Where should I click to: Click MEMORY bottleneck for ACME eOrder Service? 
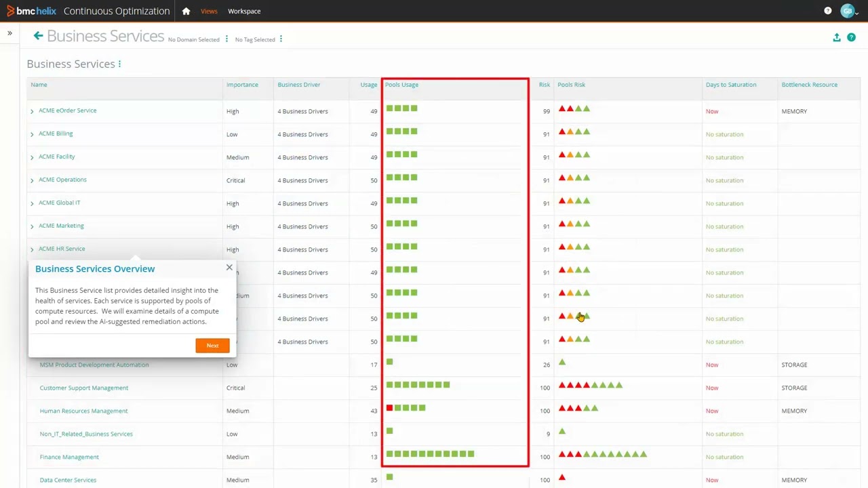[x=794, y=111]
